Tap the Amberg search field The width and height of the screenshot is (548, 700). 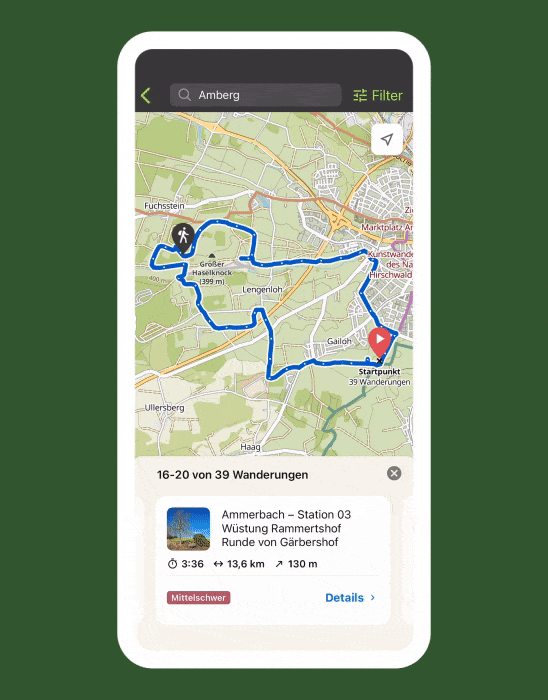tap(255, 95)
